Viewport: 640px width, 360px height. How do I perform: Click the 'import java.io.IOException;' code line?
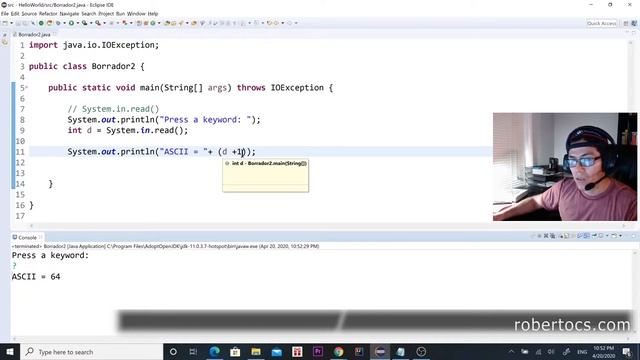point(94,45)
